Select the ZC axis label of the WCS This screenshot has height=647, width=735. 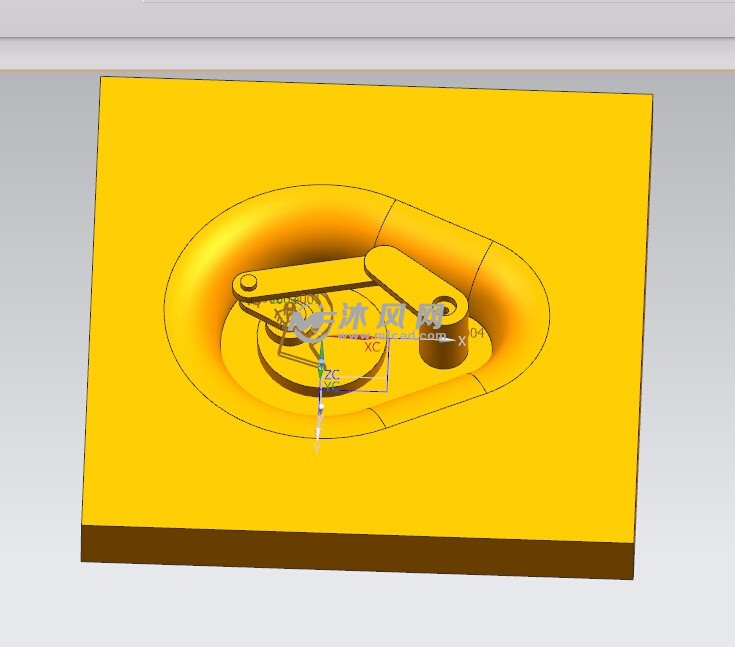[333, 374]
